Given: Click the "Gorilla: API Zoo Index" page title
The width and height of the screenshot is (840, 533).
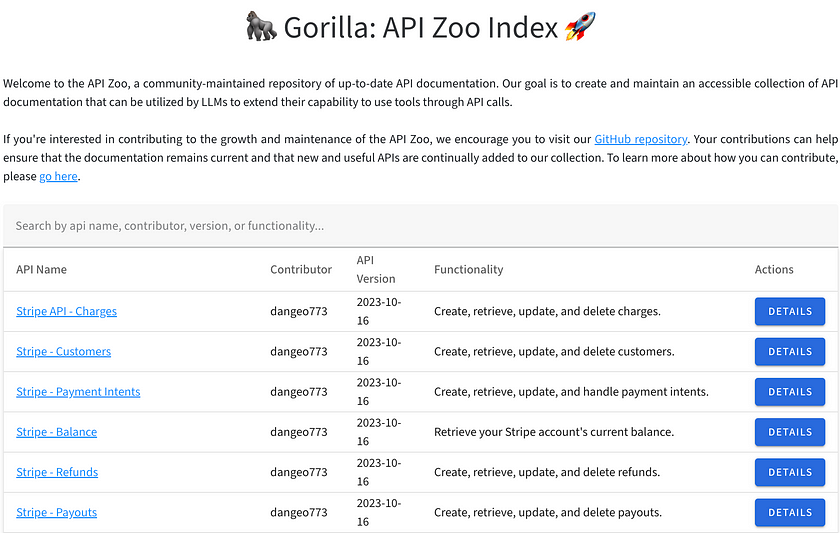Looking at the screenshot, I should pos(421,27).
